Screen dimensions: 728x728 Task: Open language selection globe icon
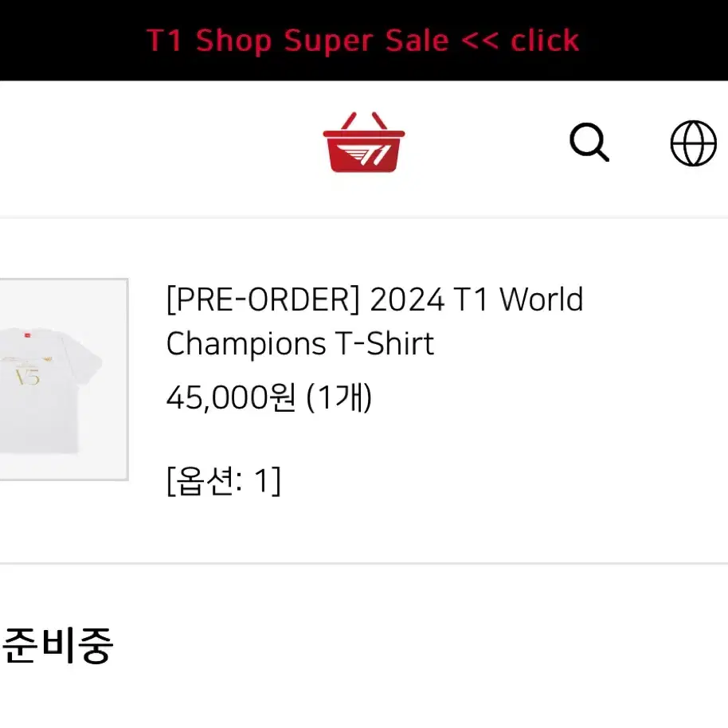pyautogui.click(x=693, y=143)
